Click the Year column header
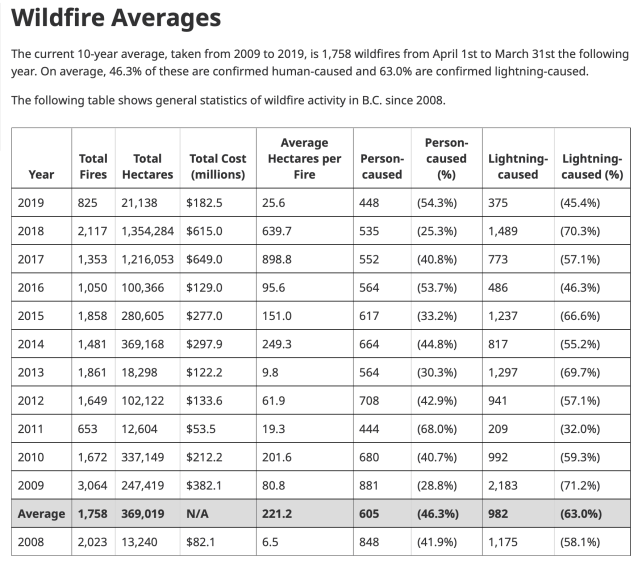The image size is (638, 561). (x=41, y=174)
